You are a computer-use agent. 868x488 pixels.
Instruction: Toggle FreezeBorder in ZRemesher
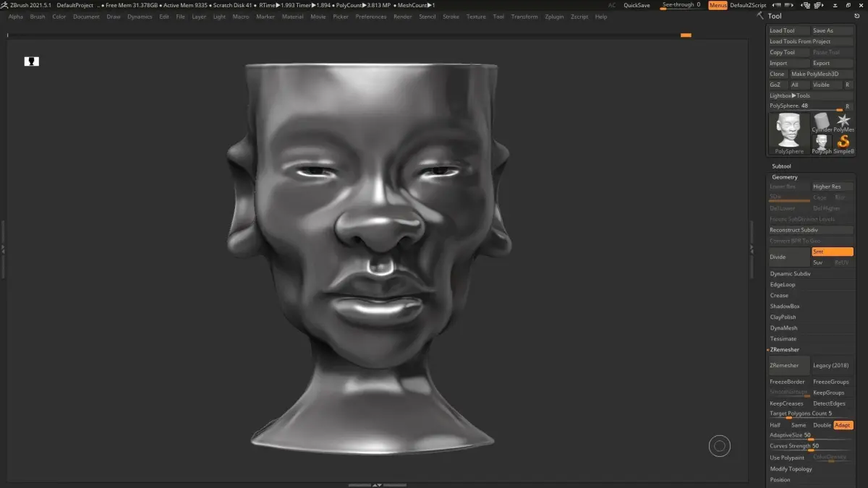click(788, 382)
